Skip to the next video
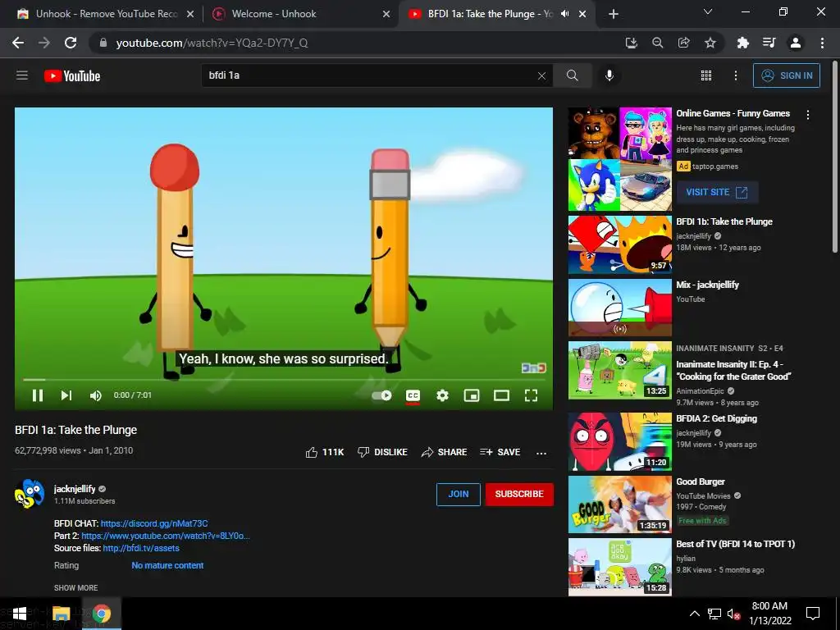 (x=66, y=395)
